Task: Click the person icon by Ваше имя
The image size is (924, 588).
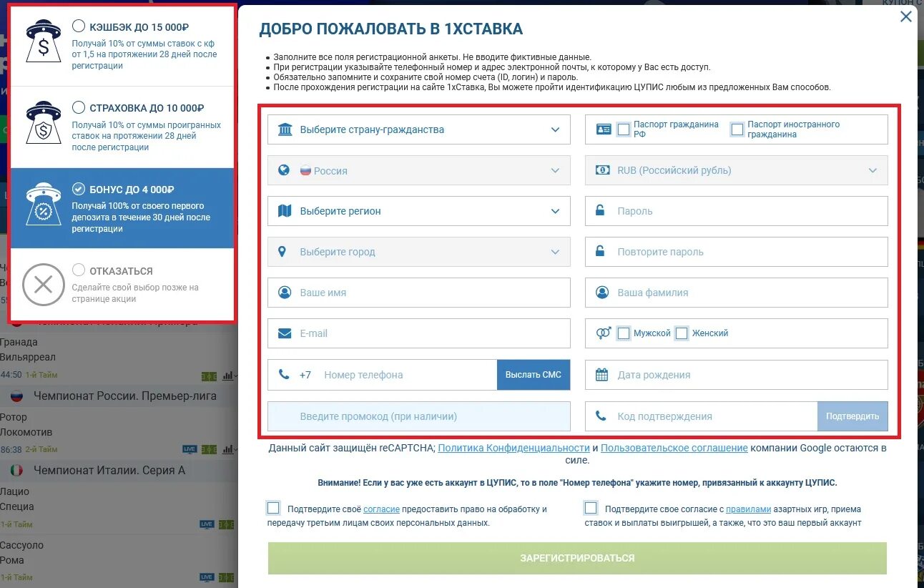Action: click(285, 293)
